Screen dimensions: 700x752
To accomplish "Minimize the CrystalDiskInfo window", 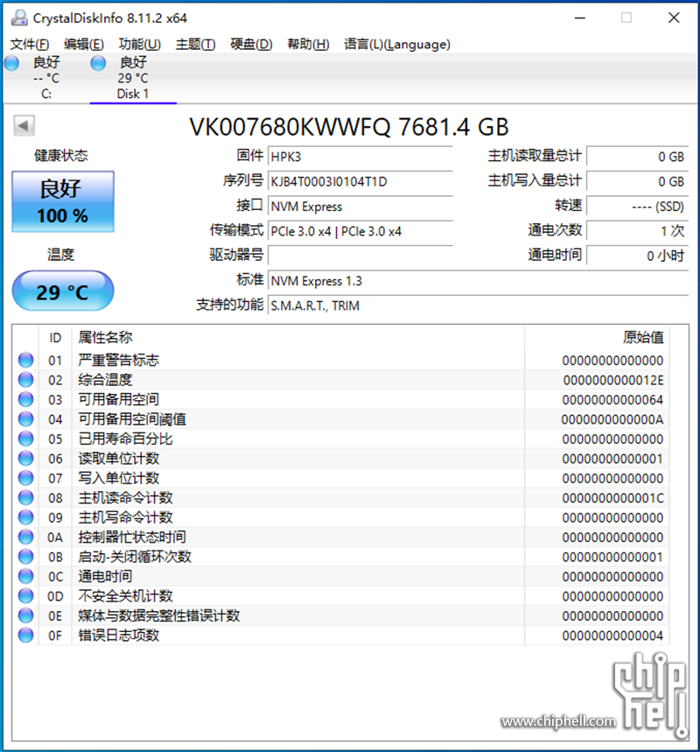I will coord(580,18).
